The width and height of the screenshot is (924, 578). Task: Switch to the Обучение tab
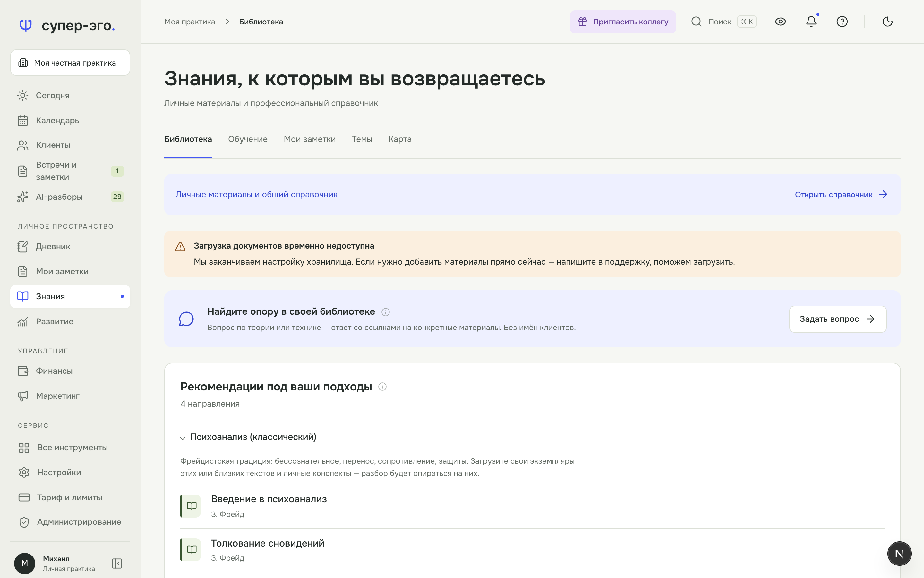click(x=248, y=139)
